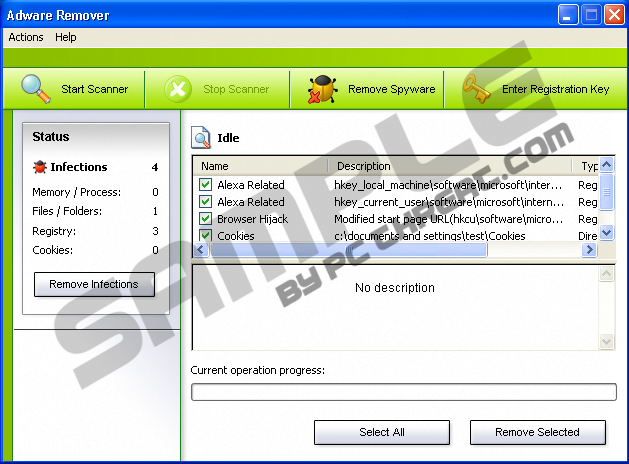The width and height of the screenshot is (629, 464).
Task: Open the Help menu
Action: [x=66, y=37]
